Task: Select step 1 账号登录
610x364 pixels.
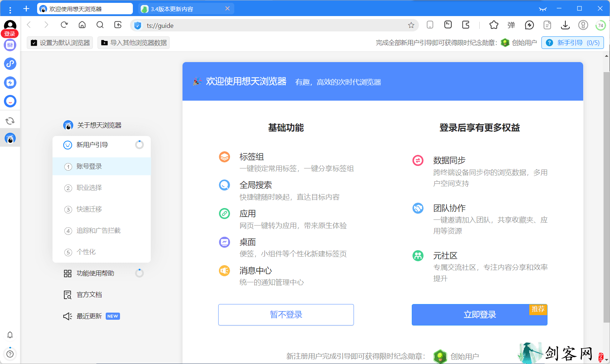Action: (x=102, y=166)
